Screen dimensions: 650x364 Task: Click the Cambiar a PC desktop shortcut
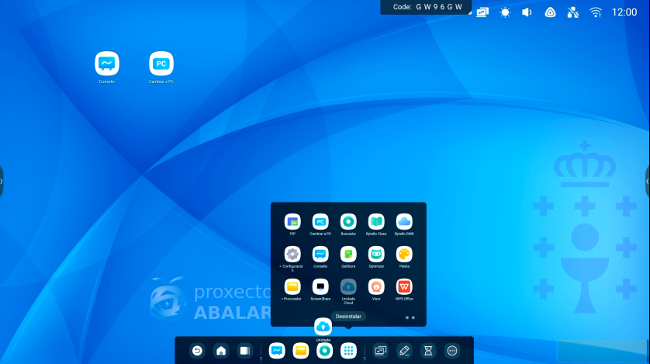click(161, 63)
